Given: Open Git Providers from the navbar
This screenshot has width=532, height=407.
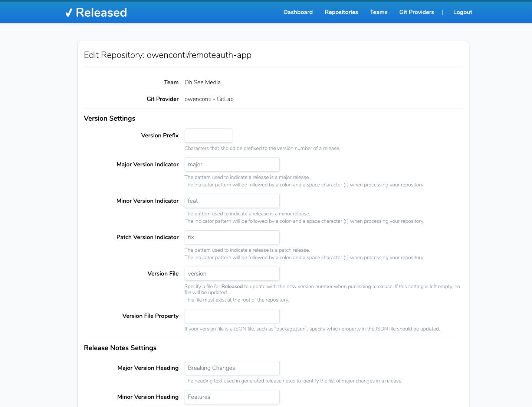Looking at the screenshot, I should (x=417, y=12).
